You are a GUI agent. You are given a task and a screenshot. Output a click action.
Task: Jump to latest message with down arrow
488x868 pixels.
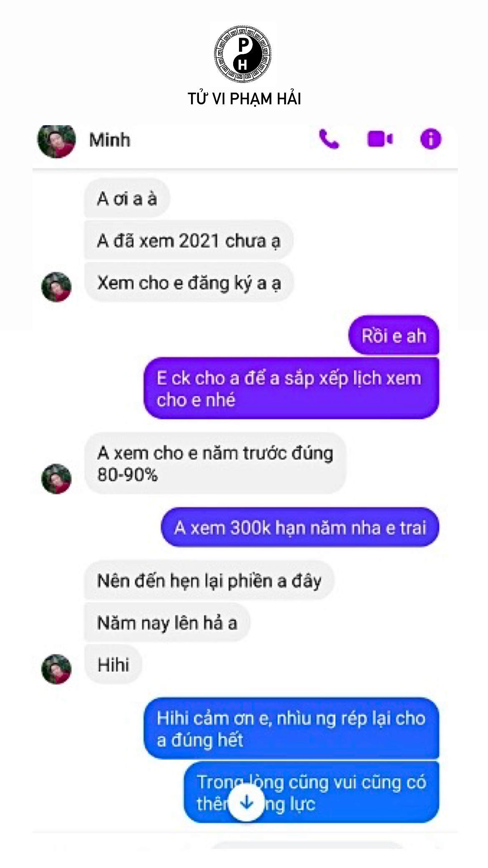247,802
